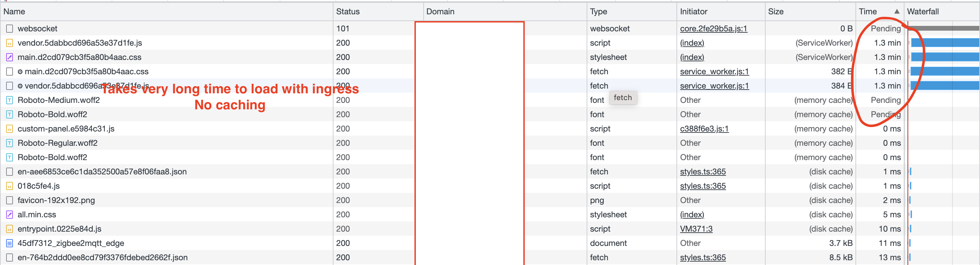Click the document icon beside 45df7312_zigbee2mqtt_edge
The height and width of the screenshot is (265, 980).
(10, 243)
